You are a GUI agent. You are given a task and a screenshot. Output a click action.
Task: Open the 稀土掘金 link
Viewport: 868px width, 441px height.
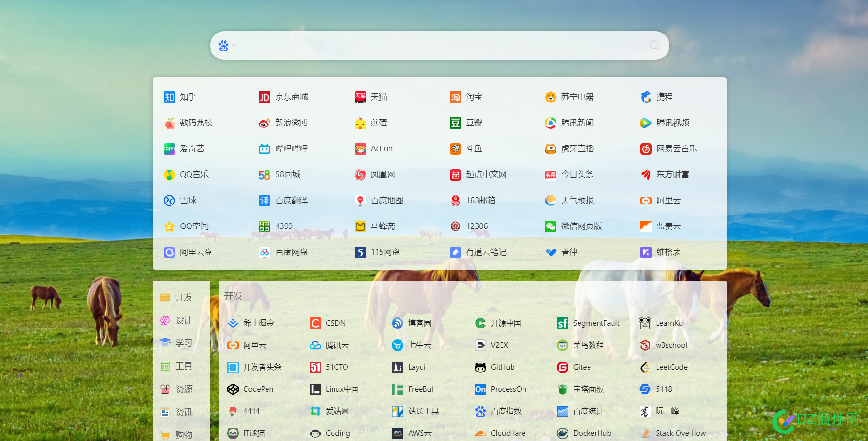pyautogui.click(x=251, y=323)
